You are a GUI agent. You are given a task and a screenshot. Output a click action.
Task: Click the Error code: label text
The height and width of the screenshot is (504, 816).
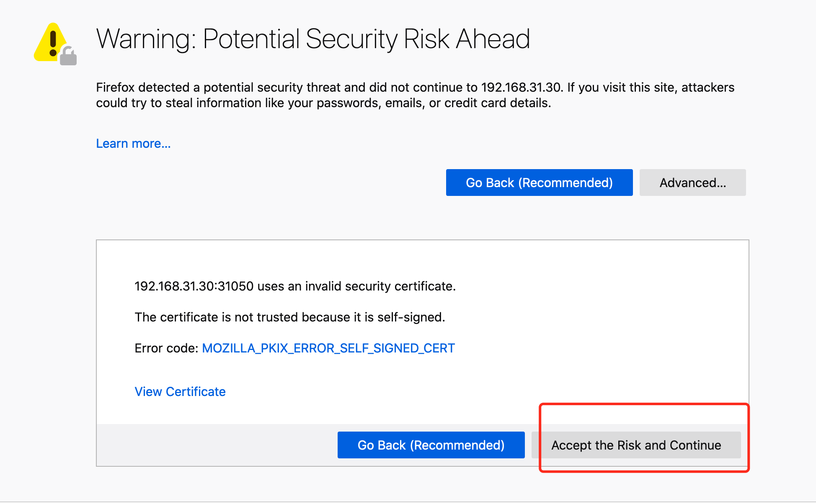(x=166, y=348)
